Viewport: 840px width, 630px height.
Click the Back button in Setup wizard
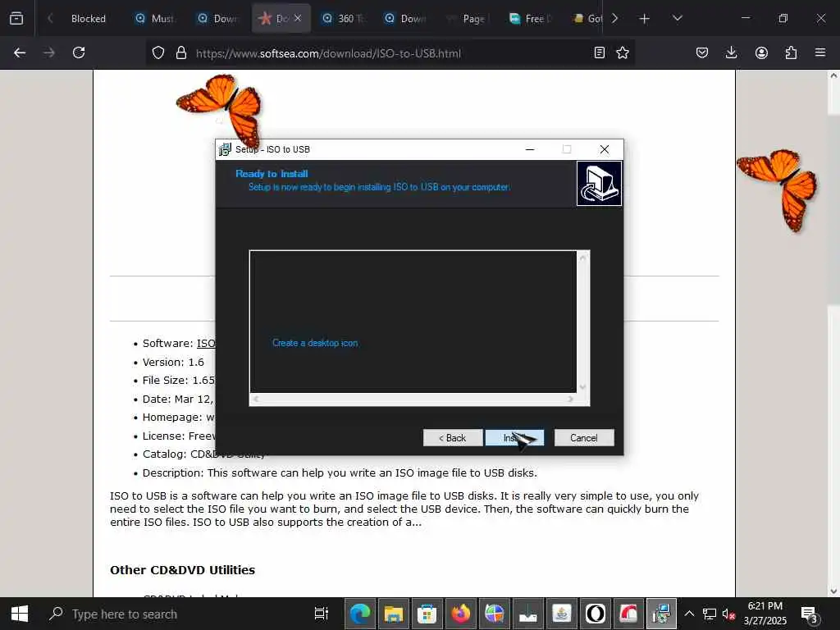[453, 438]
